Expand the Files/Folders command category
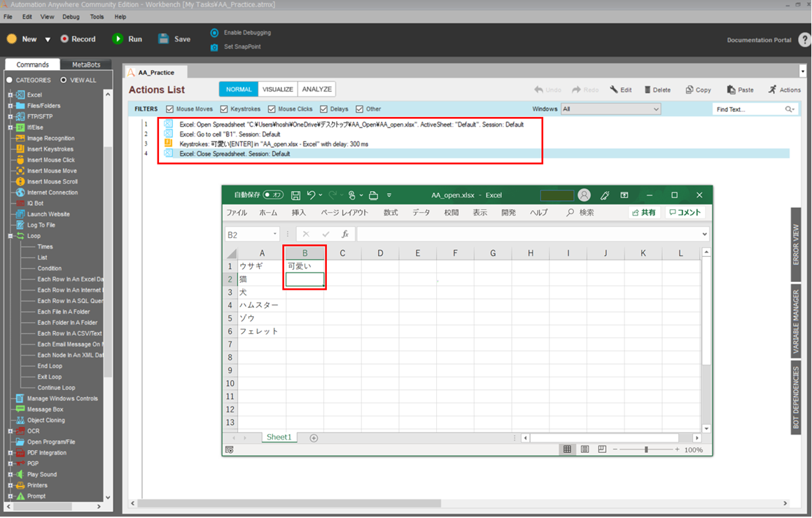 (10, 106)
